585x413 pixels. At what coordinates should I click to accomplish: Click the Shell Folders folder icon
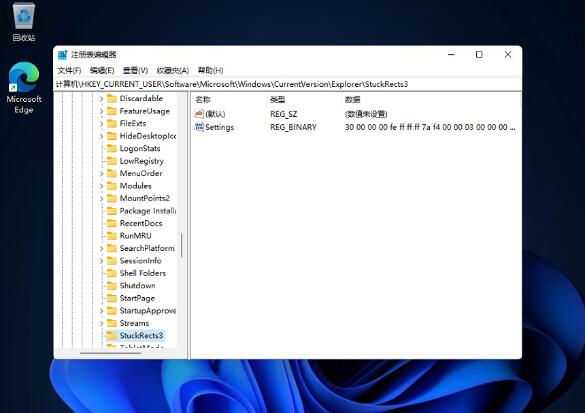coord(112,273)
